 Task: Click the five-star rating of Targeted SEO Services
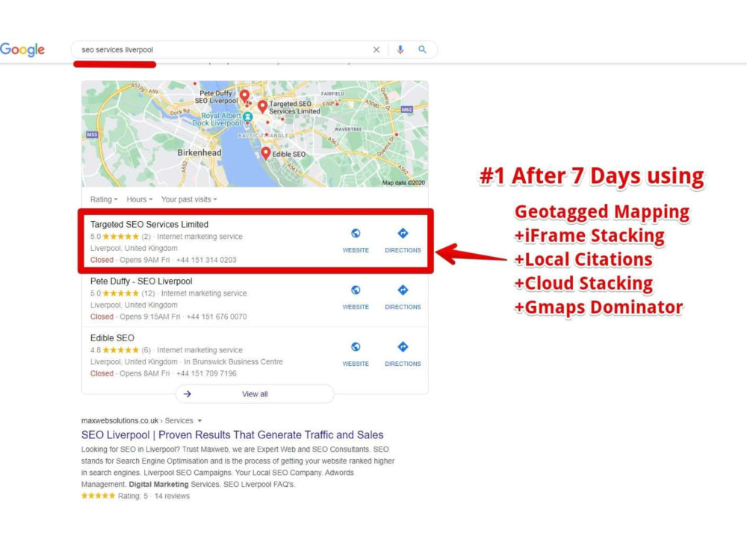click(120, 237)
